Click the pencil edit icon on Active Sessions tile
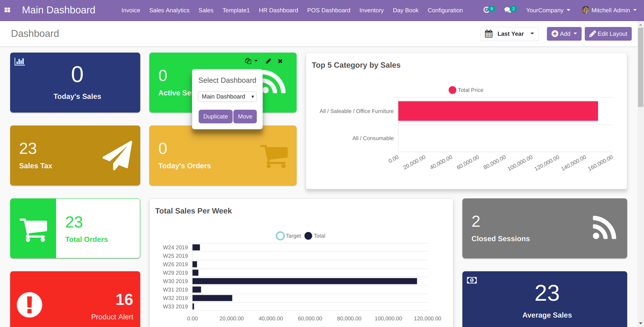This screenshot has width=644, height=327. click(268, 61)
